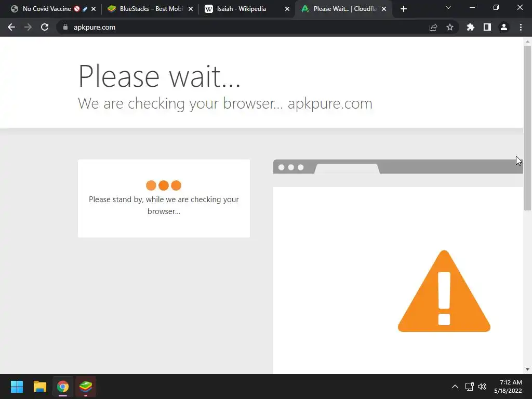This screenshot has width=532, height=399.
Task: Open File Explorer from the taskbar
Action: point(39,387)
